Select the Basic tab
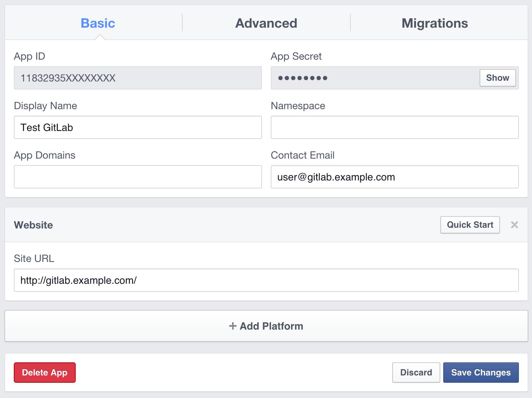 pos(98,23)
